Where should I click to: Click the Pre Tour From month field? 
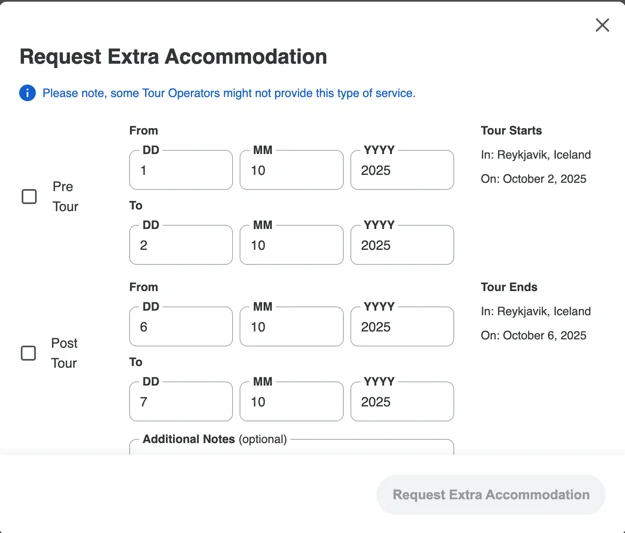291,170
